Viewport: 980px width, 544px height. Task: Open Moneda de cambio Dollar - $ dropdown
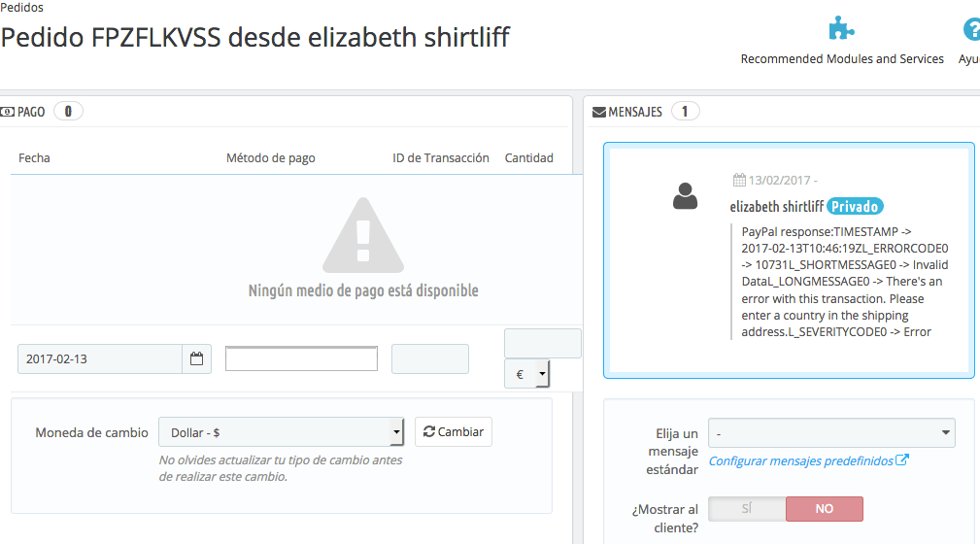coord(282,432)
